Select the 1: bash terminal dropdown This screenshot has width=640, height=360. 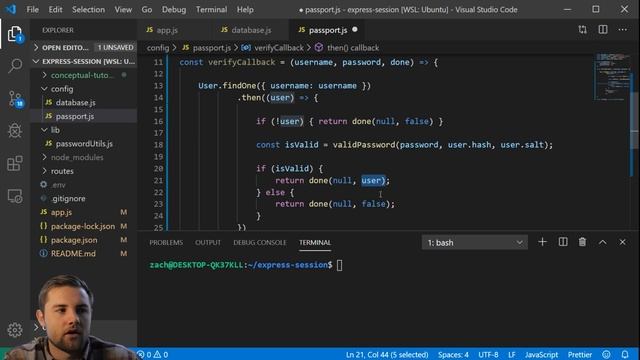coord(475,242)
